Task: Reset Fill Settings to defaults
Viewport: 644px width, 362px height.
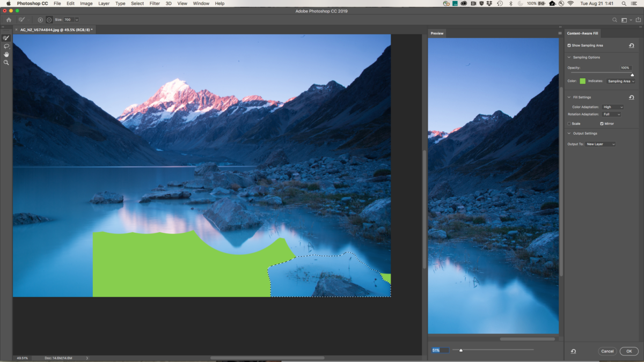Action: pos(632,98)
